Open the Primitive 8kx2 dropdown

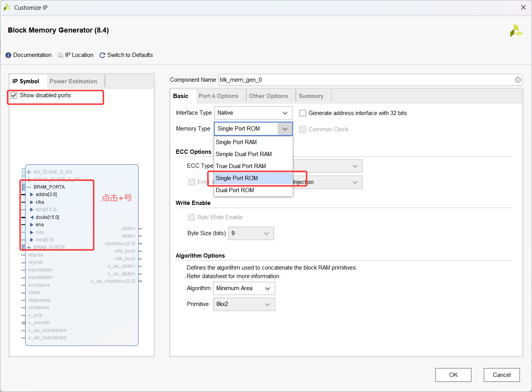(x=244, y=304)
